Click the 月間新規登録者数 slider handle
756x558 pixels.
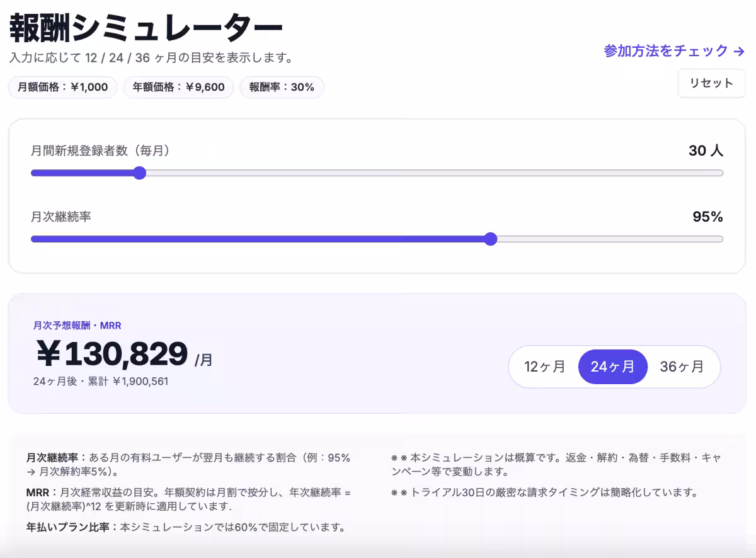point(139,173)
